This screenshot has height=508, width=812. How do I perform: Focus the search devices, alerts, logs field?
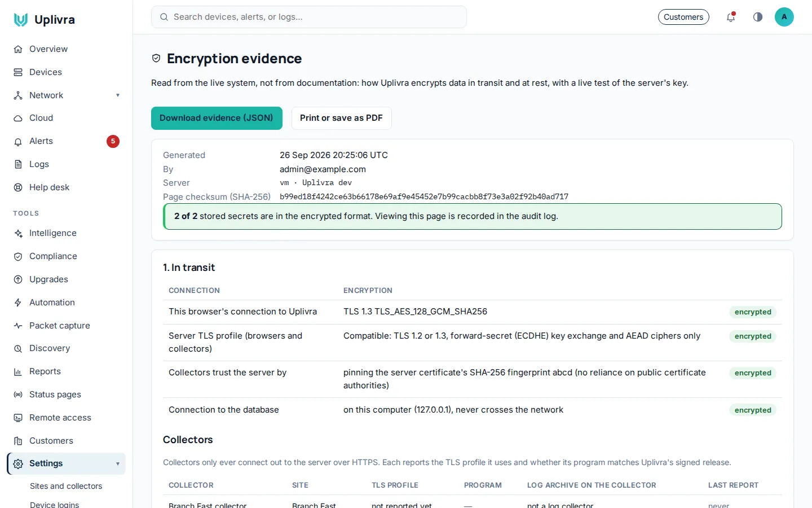309,17
